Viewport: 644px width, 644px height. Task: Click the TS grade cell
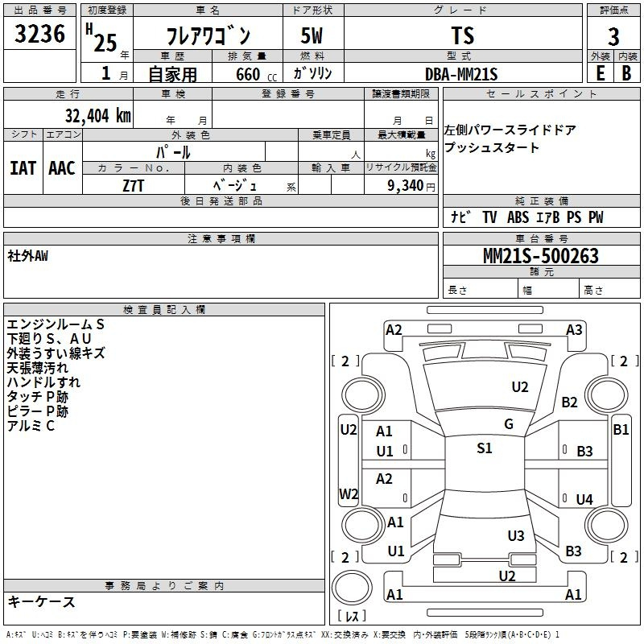(x=463, y=35)
